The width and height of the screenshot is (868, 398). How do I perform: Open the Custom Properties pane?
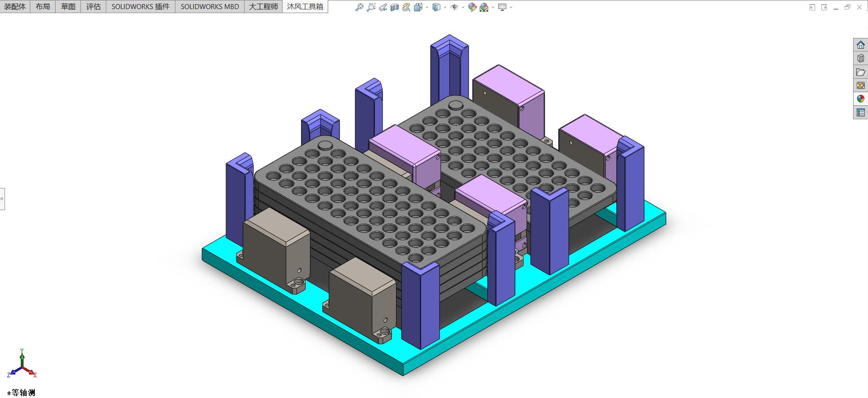point(860,112)
